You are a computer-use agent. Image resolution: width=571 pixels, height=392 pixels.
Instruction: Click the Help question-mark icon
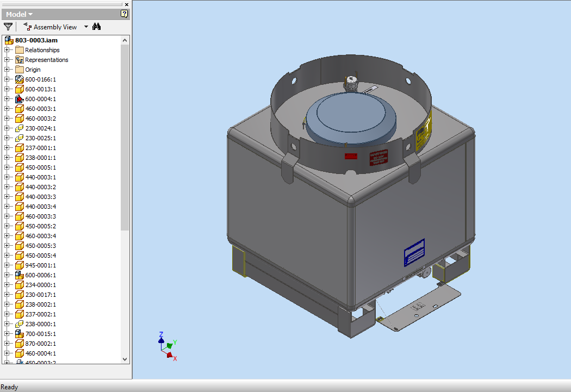124,14
